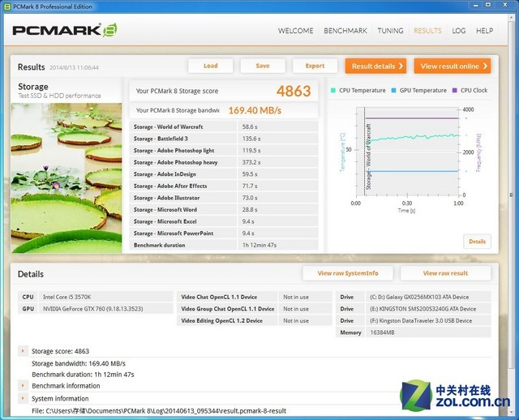
Task: Select the 'Storage - Adobe InDesign' row
Action: point(224,174)
